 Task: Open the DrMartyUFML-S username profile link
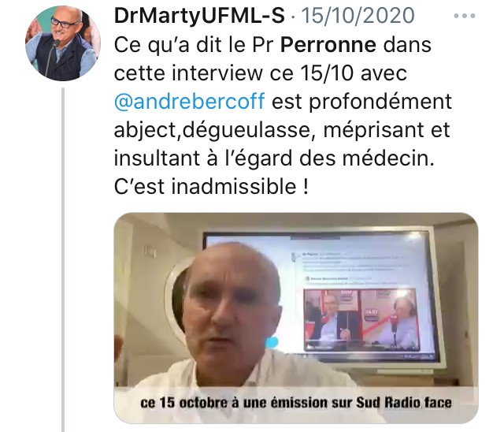pyautogui.click(x=199, y=16)
